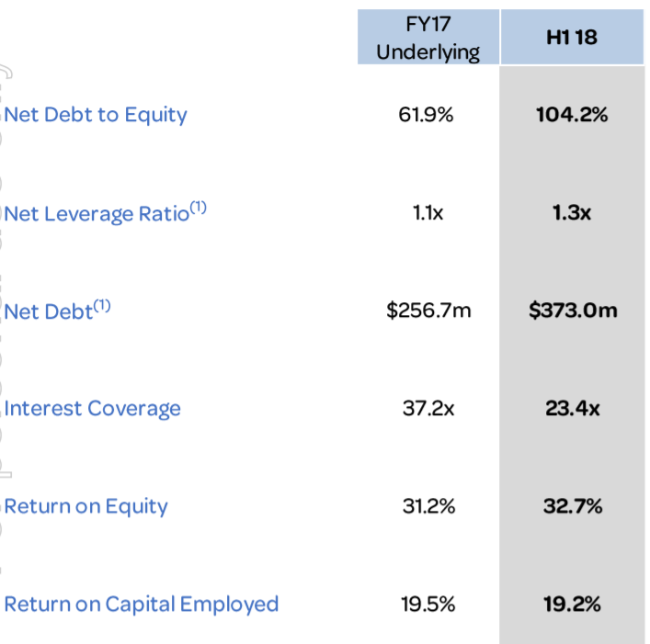
Task: Click the FY17 Underlying column header
Action: point(428,38)
